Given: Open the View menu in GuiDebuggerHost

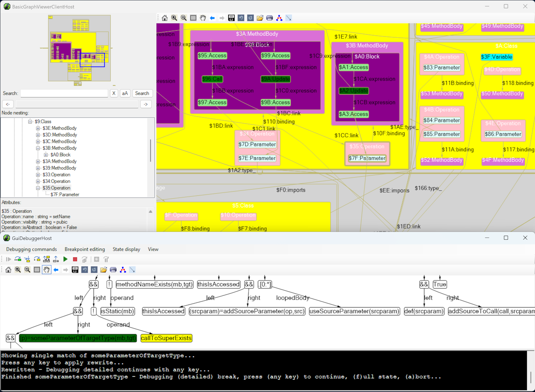Looking at the screenshot, I should [153, 249].
